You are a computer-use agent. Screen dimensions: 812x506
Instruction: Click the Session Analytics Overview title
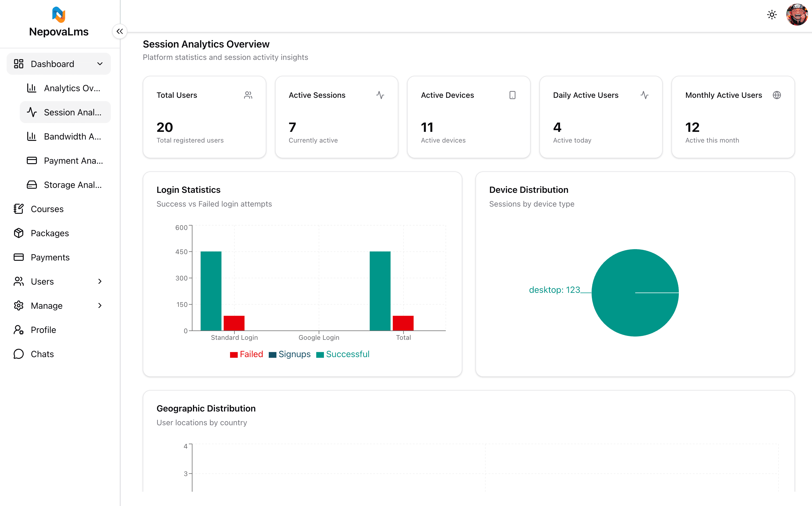tap(206, 44)
